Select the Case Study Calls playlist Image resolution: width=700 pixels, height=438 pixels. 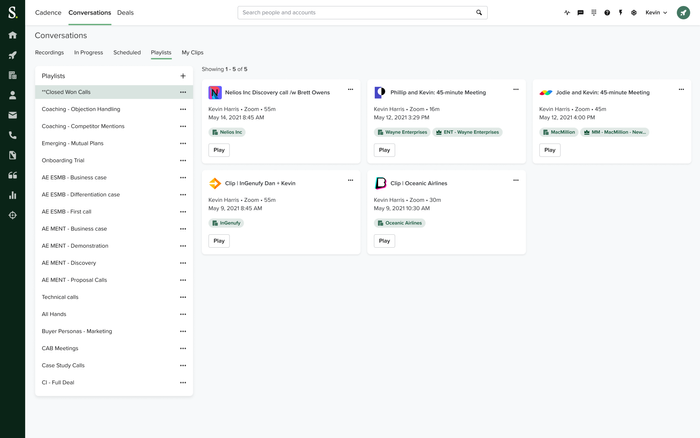pos(114,365)
